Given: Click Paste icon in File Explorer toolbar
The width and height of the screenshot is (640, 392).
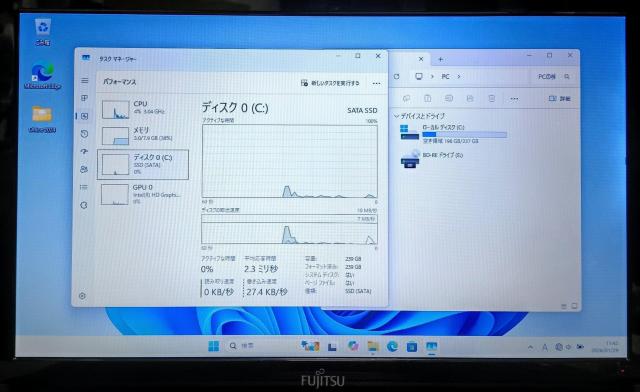Looking at the screenshot, I should (x=427, y=98).
